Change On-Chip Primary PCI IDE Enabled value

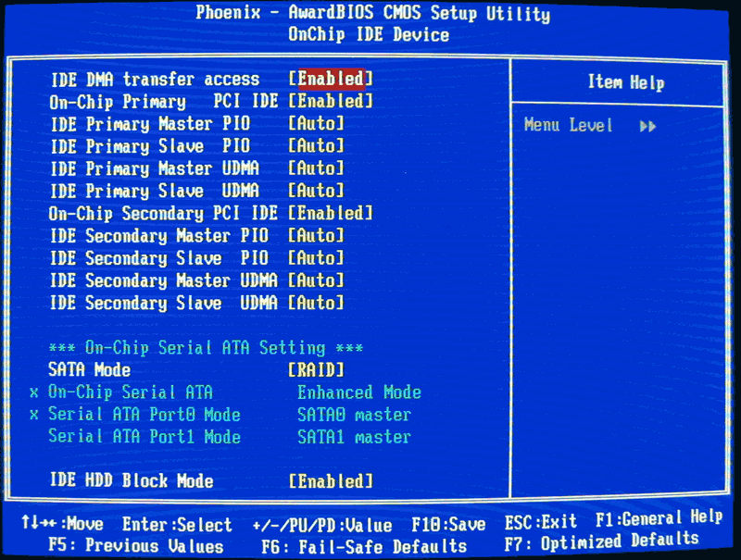(331, 101)
